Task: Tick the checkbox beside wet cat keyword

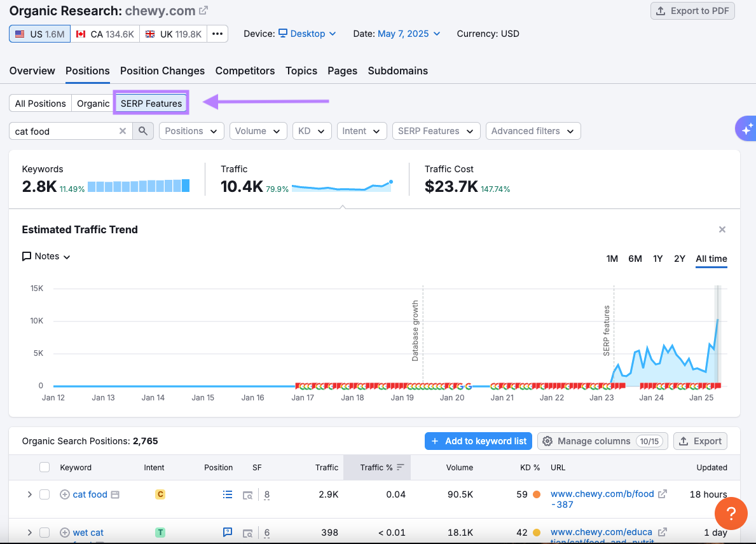Action: [x=45, y=533]
